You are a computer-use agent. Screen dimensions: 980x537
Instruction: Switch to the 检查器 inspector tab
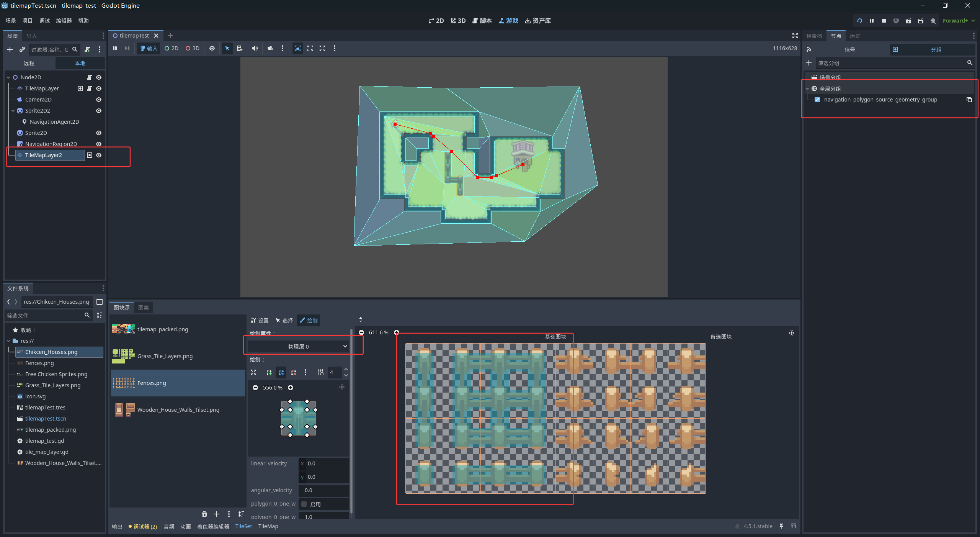pyautogui.click(x=814, y=36)
